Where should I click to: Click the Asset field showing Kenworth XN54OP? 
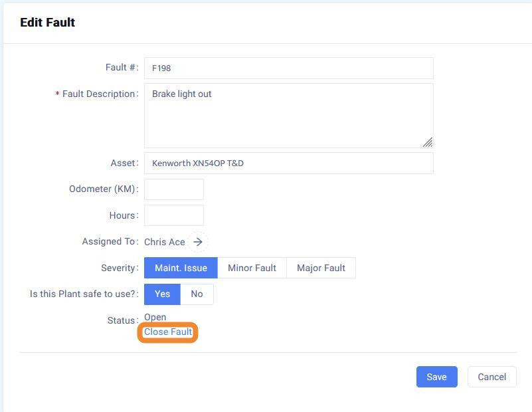point(288,163)
